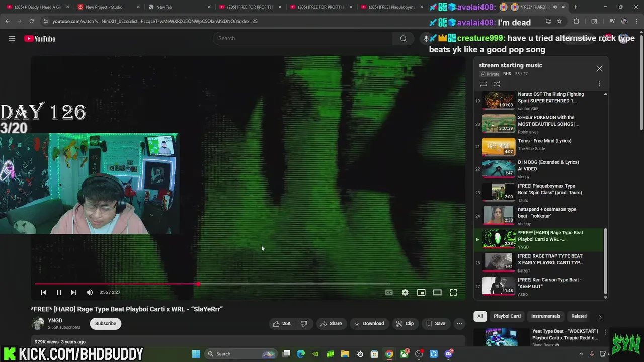Image resolution: width=644 pixels, height=362 pixels.
Task: Enter fullscreen video mode
Action: click(453, 292)
